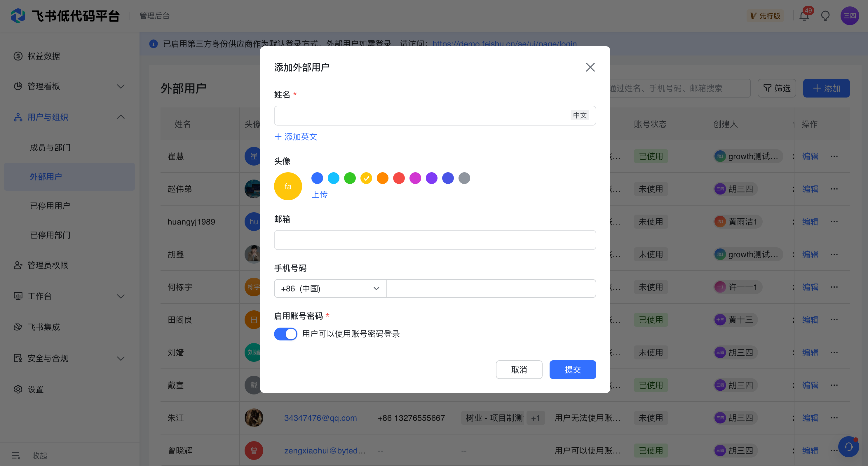Viewport: 868px width, 466px height.
Task: Choose the green avatar color
Action: (x=350, y=178)
